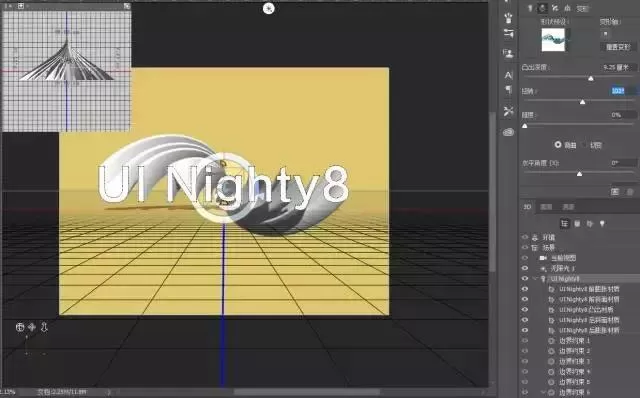Select the Pan 3D camera control
This screenshot has width=640, height=398.
(x=32, y=327)
